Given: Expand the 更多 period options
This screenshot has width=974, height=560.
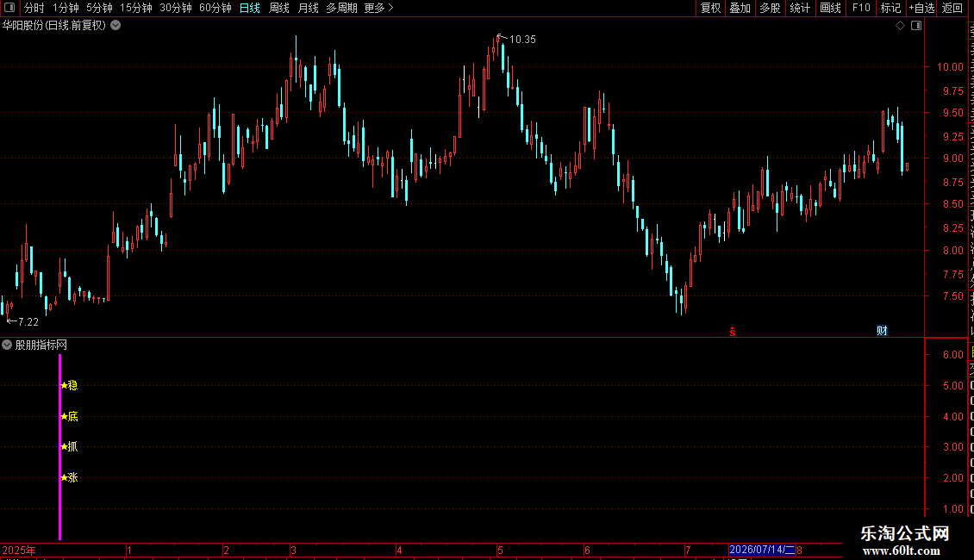Looking at the screenshot, I should (378, 8).
